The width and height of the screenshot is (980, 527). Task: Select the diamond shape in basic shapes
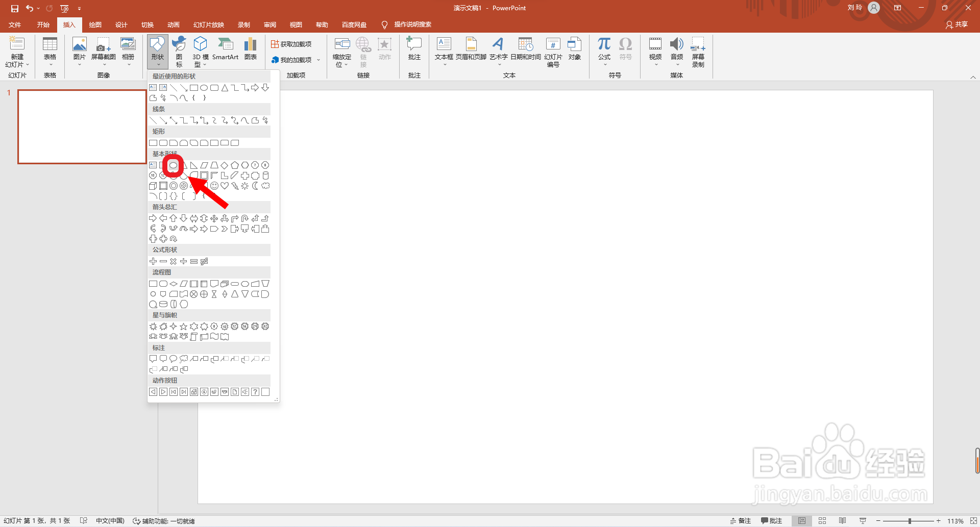point(225,165)
